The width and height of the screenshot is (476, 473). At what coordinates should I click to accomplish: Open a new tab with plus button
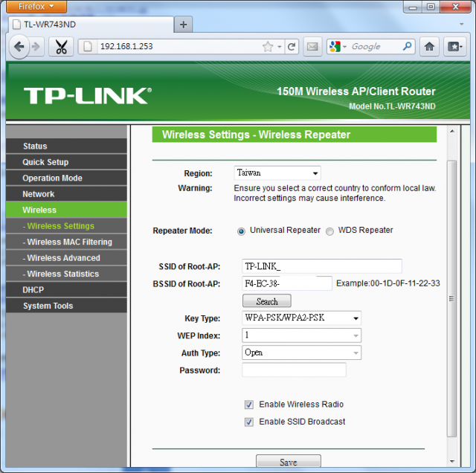point(183,25)
